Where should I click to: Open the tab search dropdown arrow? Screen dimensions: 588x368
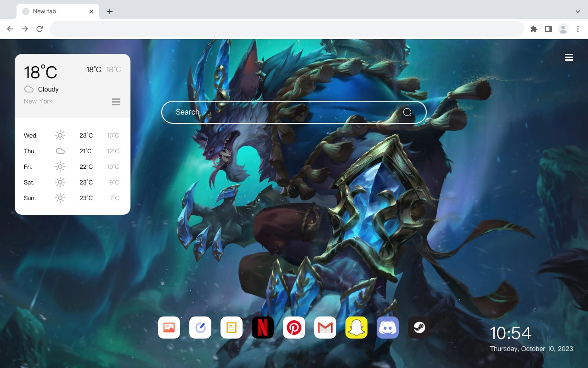tap(578, 11)
